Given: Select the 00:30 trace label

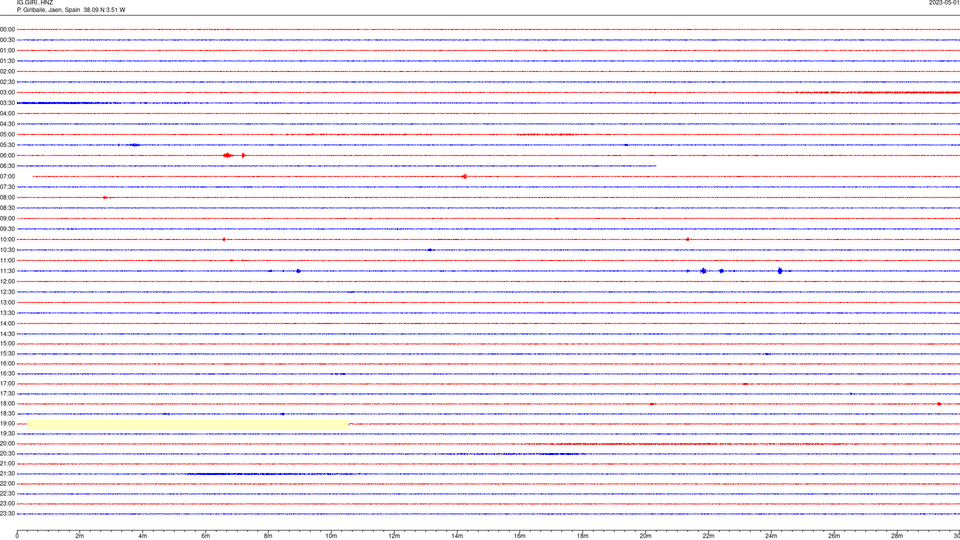Looking at the screenshot, I should pos(7,40).
